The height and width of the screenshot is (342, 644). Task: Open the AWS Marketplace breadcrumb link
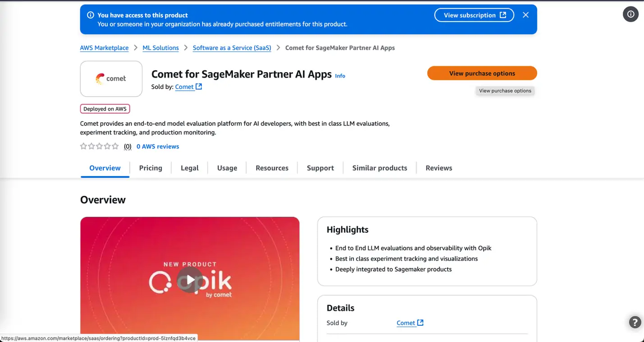104,48
